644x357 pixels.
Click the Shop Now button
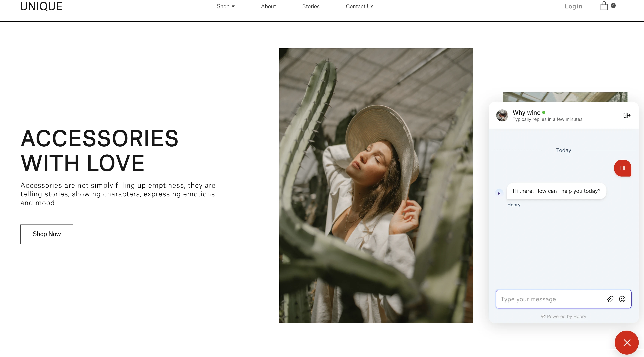[47, 234]
